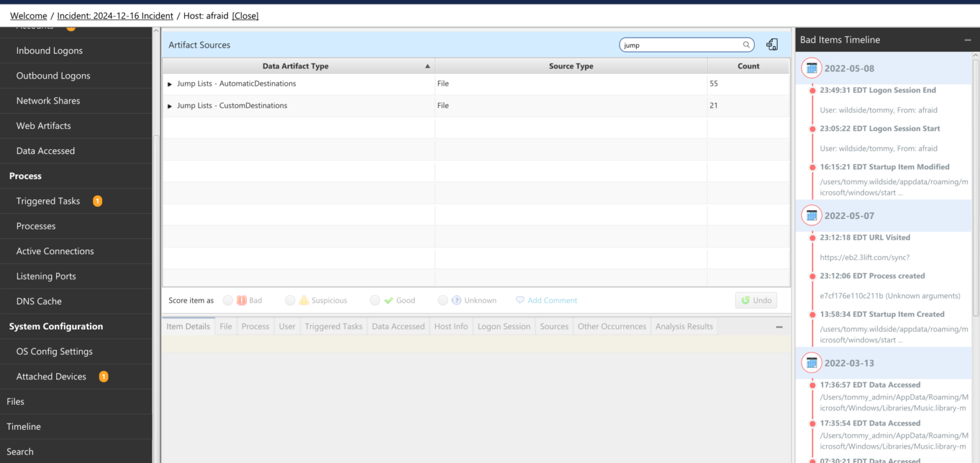This screenshot has height=463, width=980.
Task: Open the Logon Session tab
Action: [504, 326]
